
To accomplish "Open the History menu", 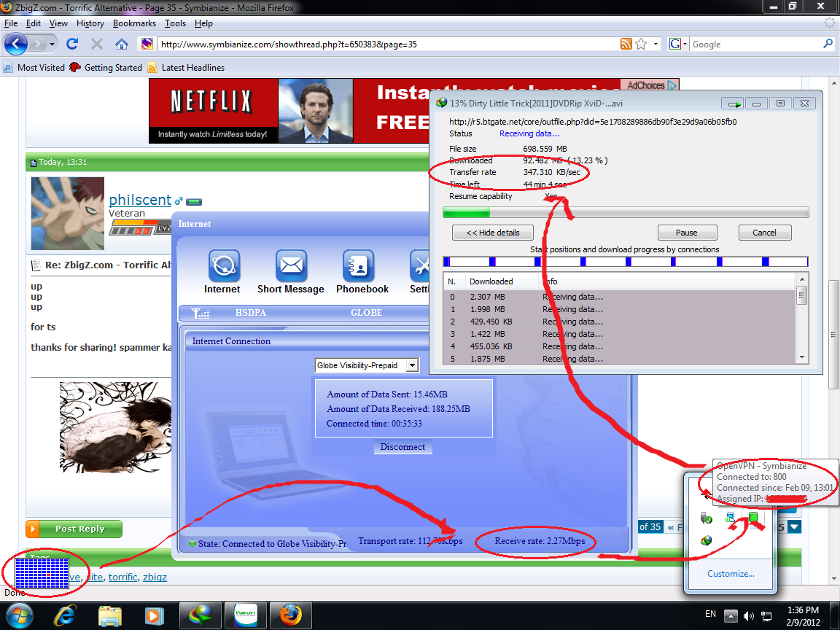I will pos(90,23).
